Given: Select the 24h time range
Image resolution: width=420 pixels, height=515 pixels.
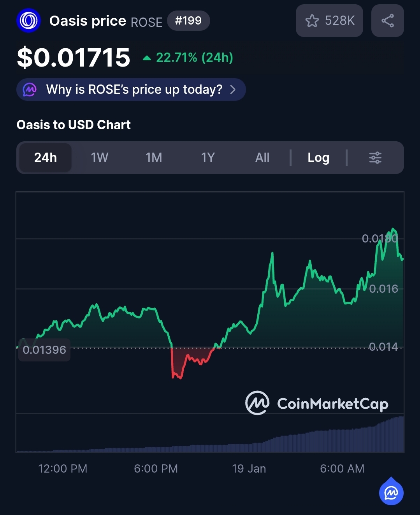Looking at the screenshot, I should pos(46,158).
